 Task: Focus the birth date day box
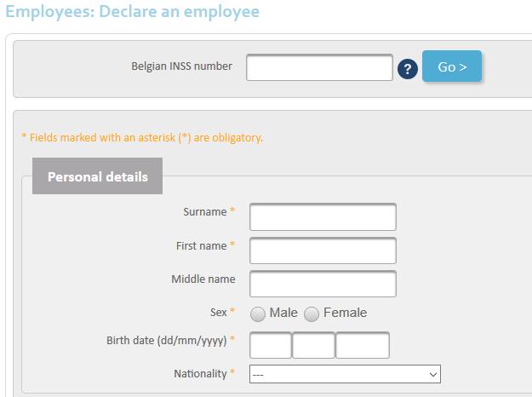coord(271,345)
